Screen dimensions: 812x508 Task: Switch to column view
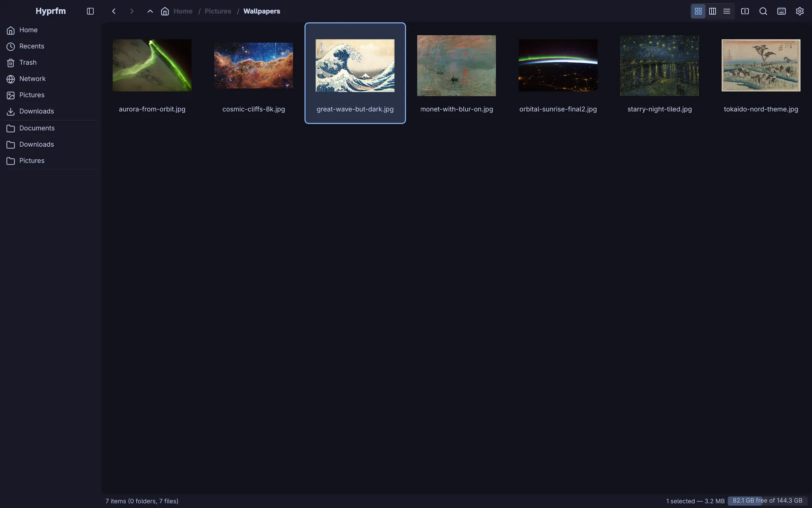coord(712,11)
